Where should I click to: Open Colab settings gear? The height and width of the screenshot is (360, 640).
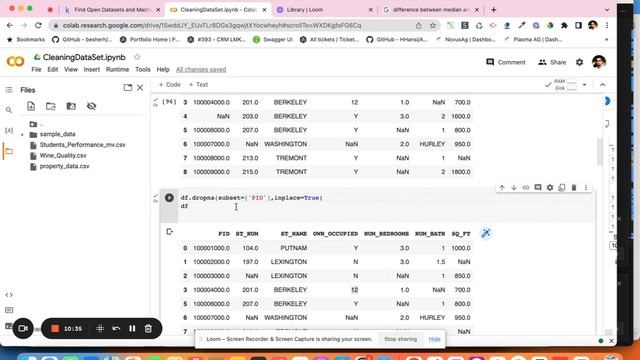[x=579, y=62]
